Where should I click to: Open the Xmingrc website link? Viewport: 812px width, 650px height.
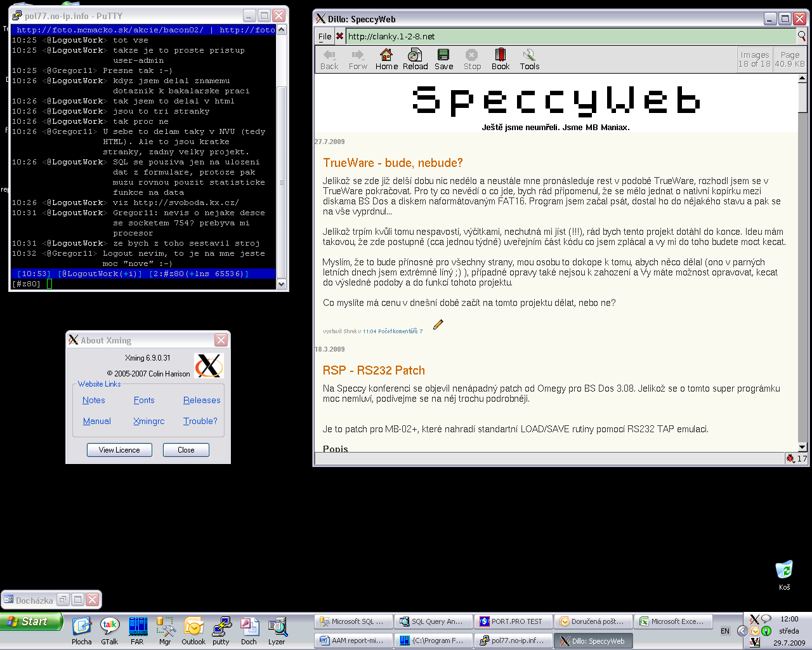pyautogui.click(x=149, y=421)
